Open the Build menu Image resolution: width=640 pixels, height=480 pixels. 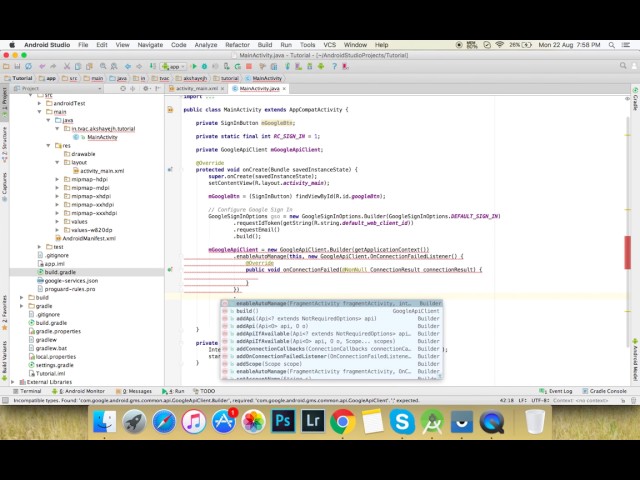pyautogui.click(x=265, y=45)
